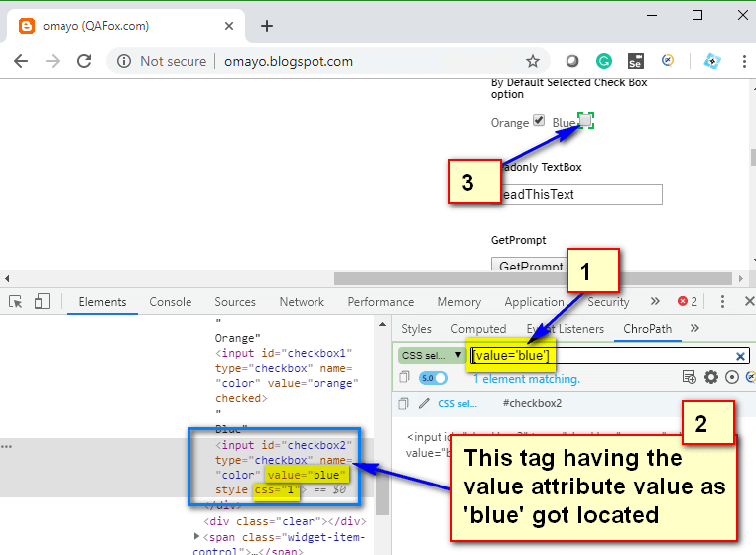Switch to the Styles sidebar tab
Screen dimensions: 756x555
(x=416, y=329)
